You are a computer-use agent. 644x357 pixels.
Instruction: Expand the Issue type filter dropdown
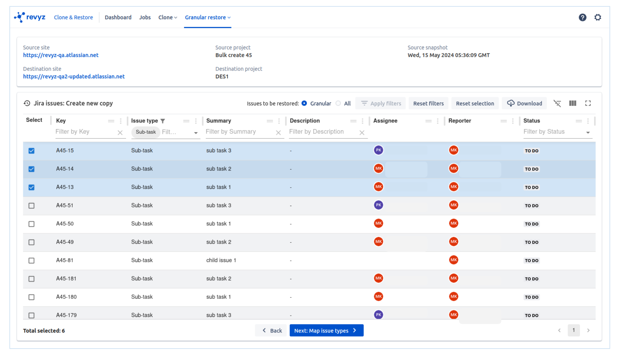click(196, 133)
